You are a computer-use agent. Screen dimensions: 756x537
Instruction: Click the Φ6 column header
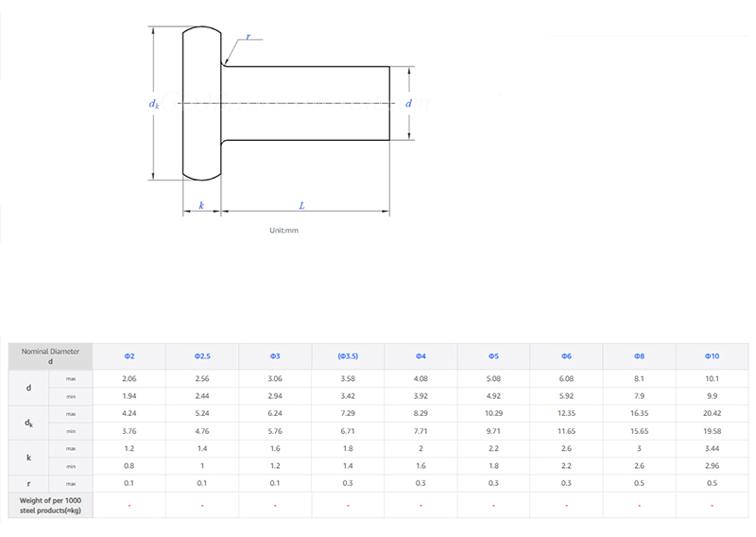pos(566,355)
